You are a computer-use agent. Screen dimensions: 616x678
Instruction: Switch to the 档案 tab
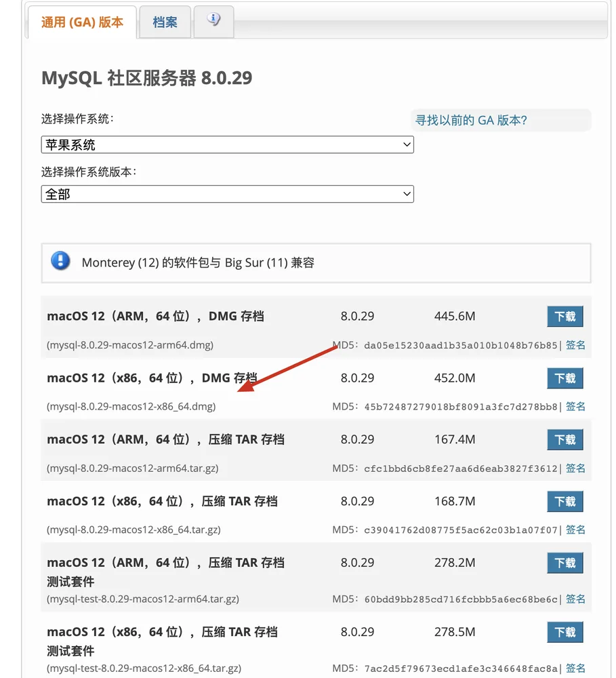coord(165,22)
